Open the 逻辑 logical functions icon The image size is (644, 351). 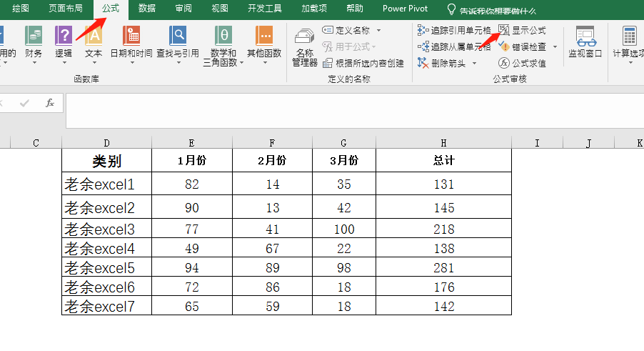[x=64, y=36]
